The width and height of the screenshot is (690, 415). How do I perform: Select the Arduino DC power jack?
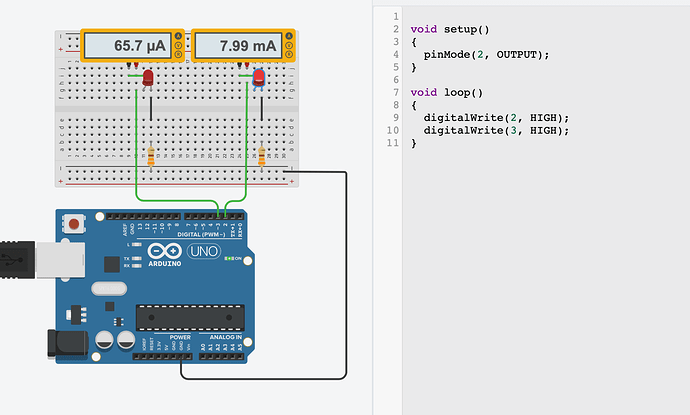point(67,343)
